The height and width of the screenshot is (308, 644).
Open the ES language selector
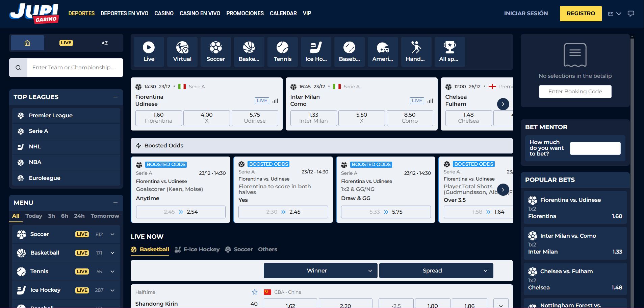click(614, 14)
